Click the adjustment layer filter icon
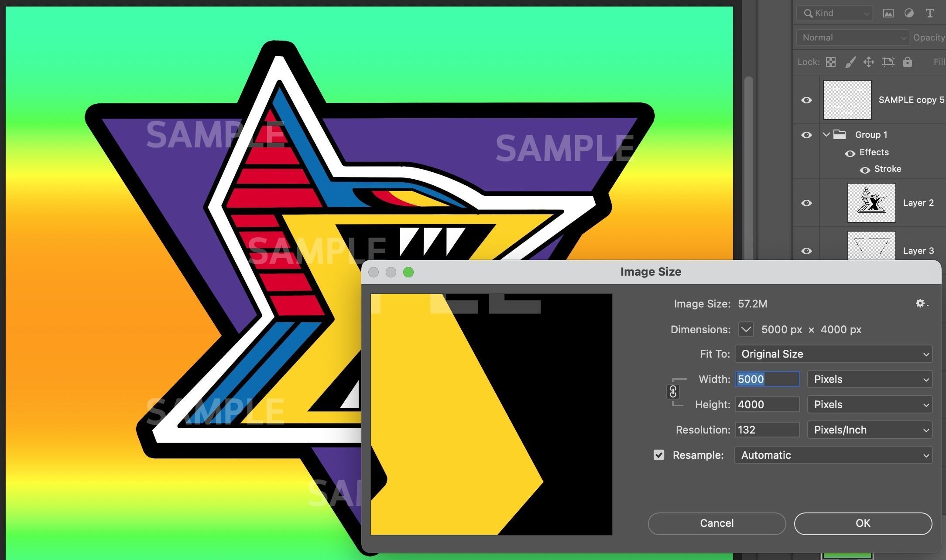946x560 pixels. tap(909, 13)
